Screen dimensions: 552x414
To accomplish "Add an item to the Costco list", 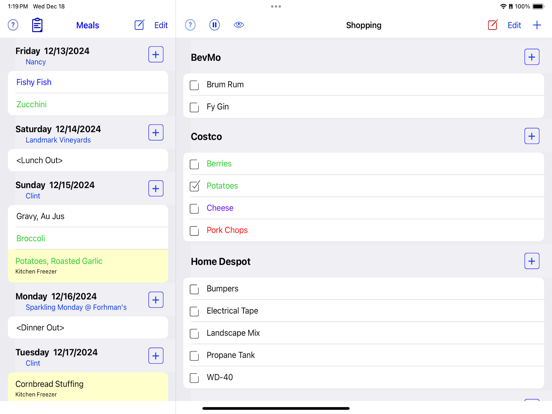I will pos(532,136).
